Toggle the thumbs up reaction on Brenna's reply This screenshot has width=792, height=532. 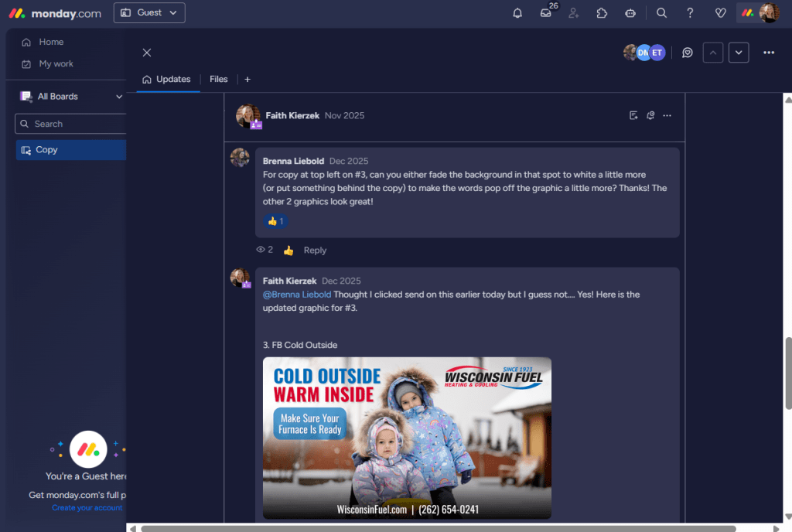pos(275,221)
